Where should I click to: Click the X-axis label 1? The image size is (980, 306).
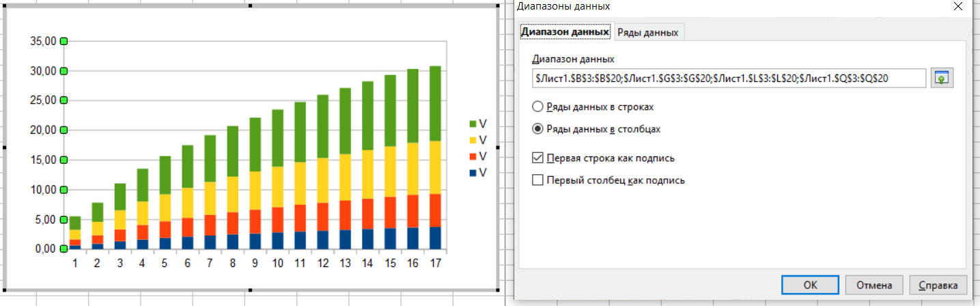pos(75,263)
